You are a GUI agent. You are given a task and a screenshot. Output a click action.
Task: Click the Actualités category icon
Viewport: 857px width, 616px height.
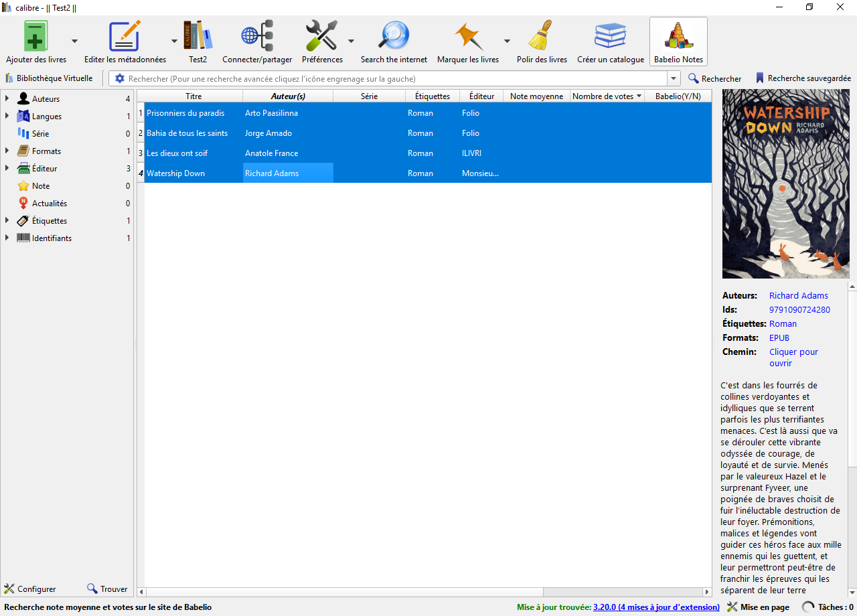click(x=23, y=204)
